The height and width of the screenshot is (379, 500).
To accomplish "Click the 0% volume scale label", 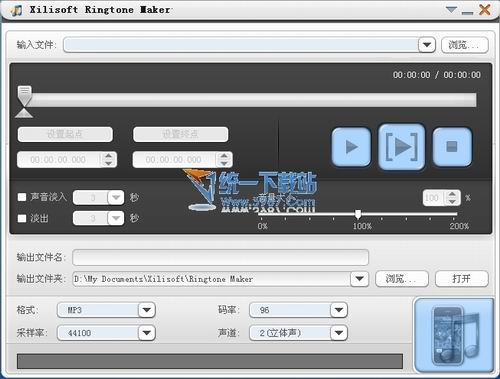I will click(x=262, y=226).
